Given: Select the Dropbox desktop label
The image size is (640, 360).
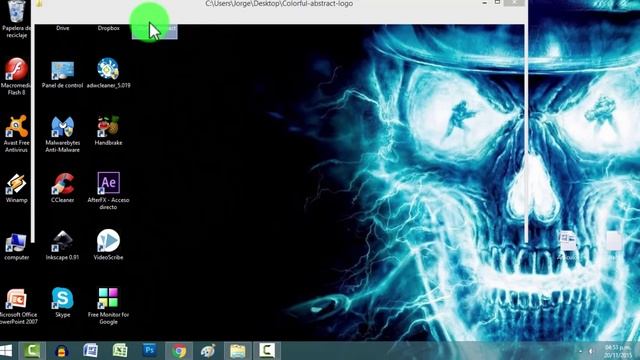Looking at the screenshot, I should (x=109, y=28).
